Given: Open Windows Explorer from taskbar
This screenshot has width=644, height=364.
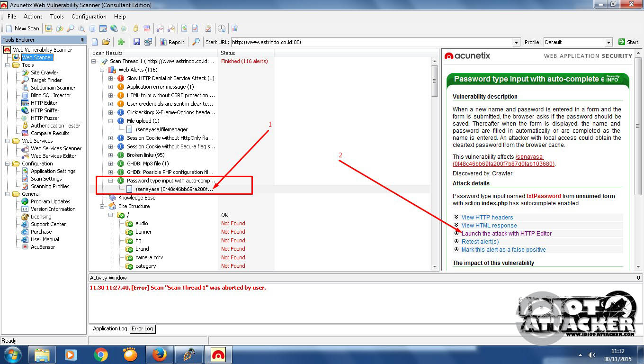Looking at the screenshot, I should click(42, 355).
